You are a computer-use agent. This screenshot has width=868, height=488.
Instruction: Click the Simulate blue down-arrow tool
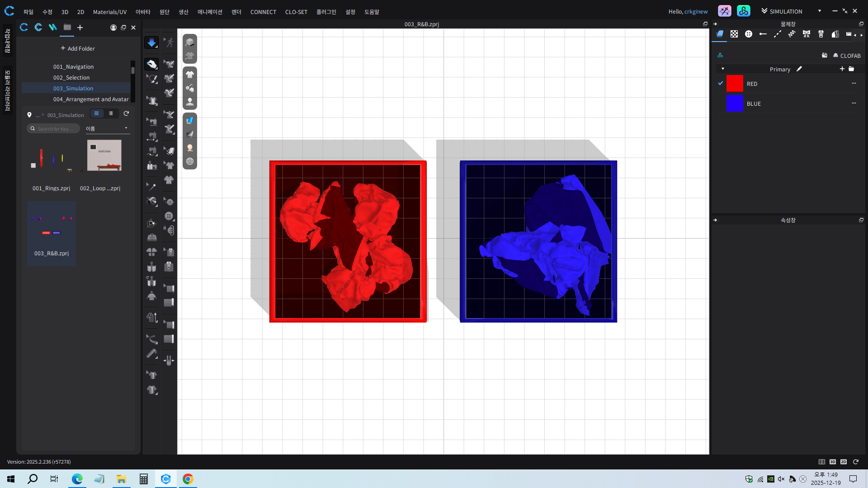pos(151,42)
